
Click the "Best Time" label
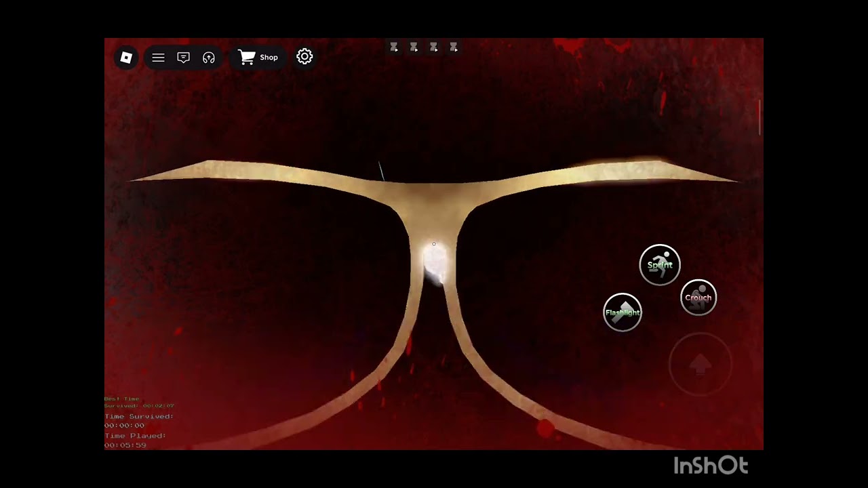pyautogui.click(x=122, y=399)
